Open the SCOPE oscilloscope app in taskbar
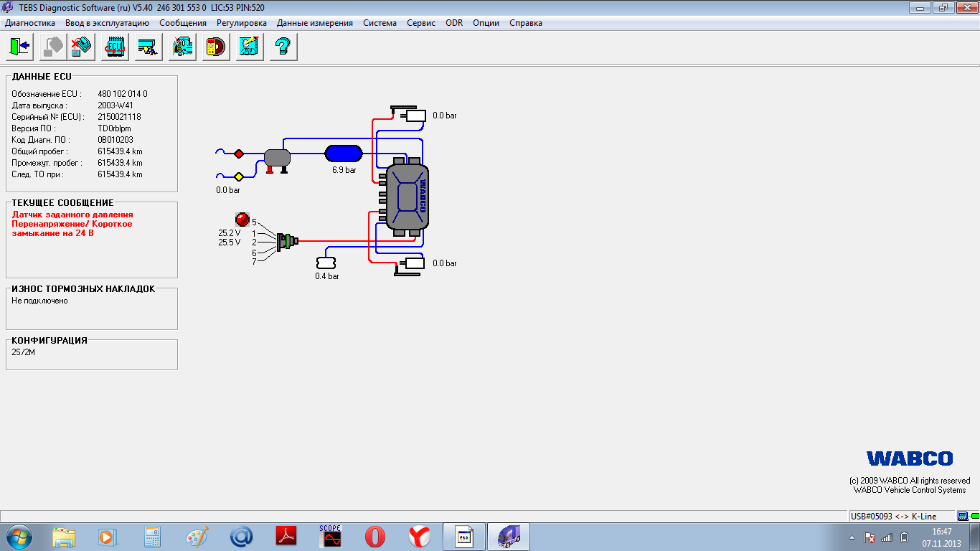The width and height of the screenshot is (980, 551). pyautogui.click(x=331, y=537)
